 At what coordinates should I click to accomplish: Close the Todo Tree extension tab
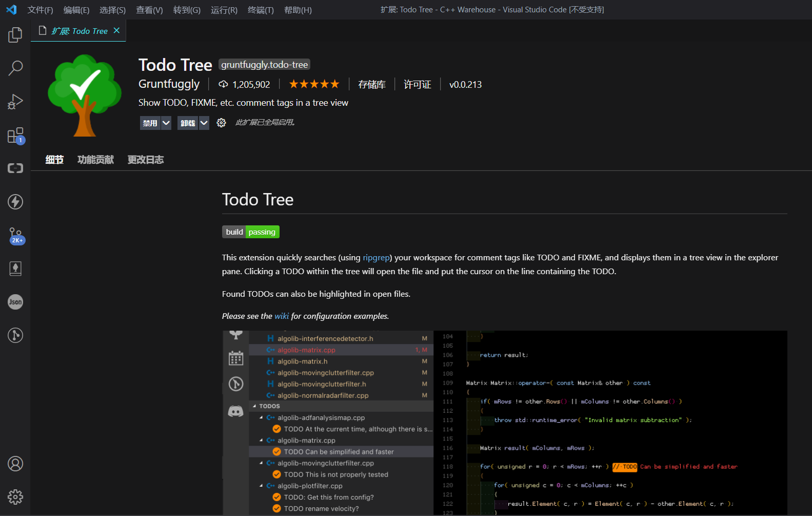pos(116,31)
